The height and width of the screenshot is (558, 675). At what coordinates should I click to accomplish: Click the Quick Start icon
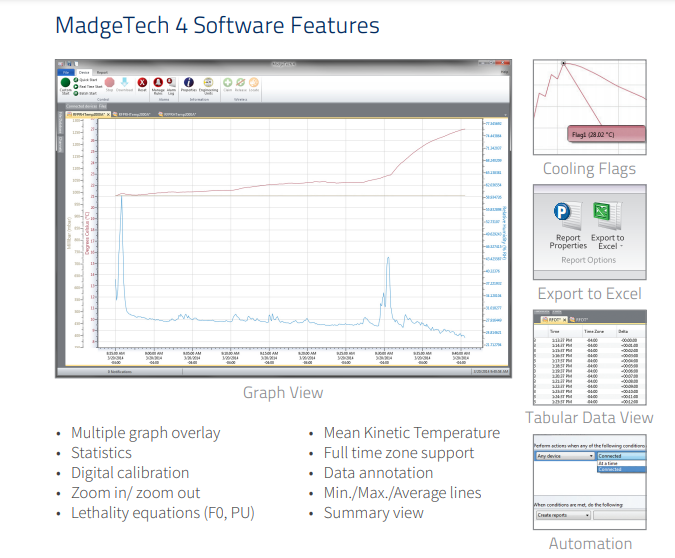[x=76, y=80]
